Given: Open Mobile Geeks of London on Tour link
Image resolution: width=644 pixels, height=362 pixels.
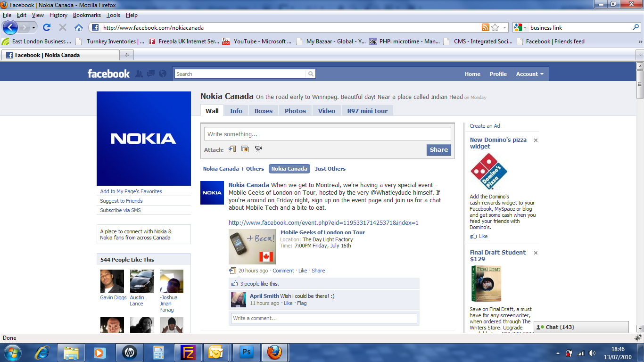Looking at the screenshot, I should coord(322,232).
